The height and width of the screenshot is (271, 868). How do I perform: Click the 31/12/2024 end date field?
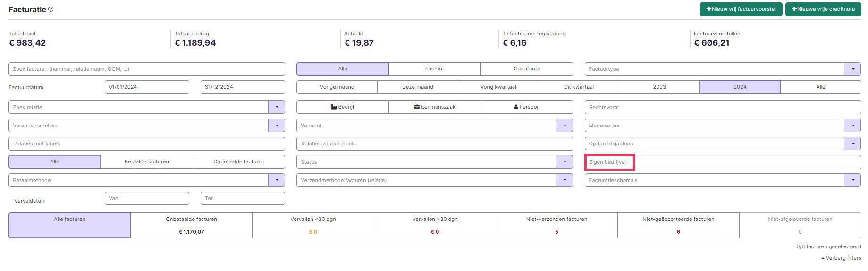coord(243,87)
